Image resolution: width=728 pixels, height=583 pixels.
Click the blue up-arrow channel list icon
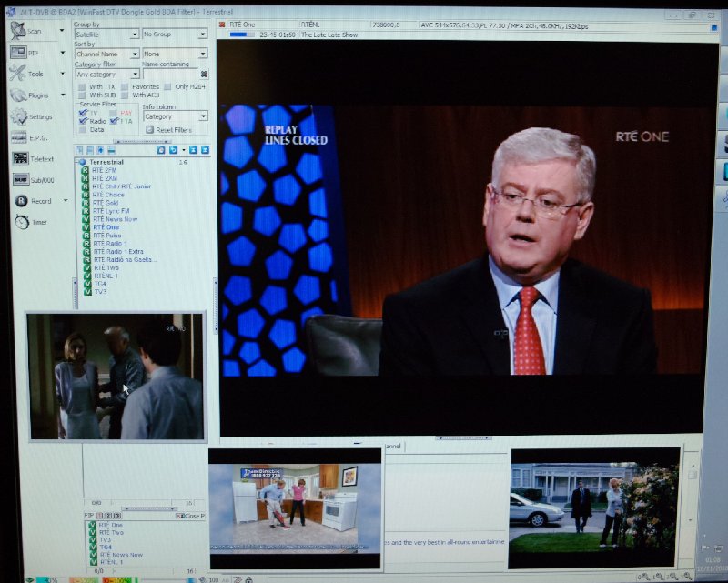coord(100,150)
